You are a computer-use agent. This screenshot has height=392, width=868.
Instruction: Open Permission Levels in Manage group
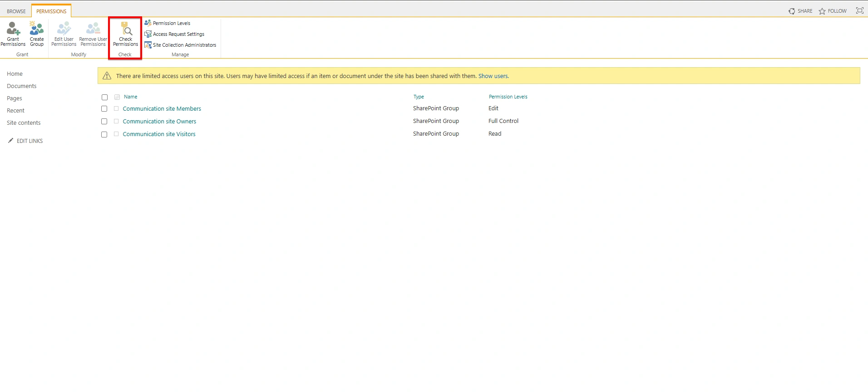tap(167, 23)
